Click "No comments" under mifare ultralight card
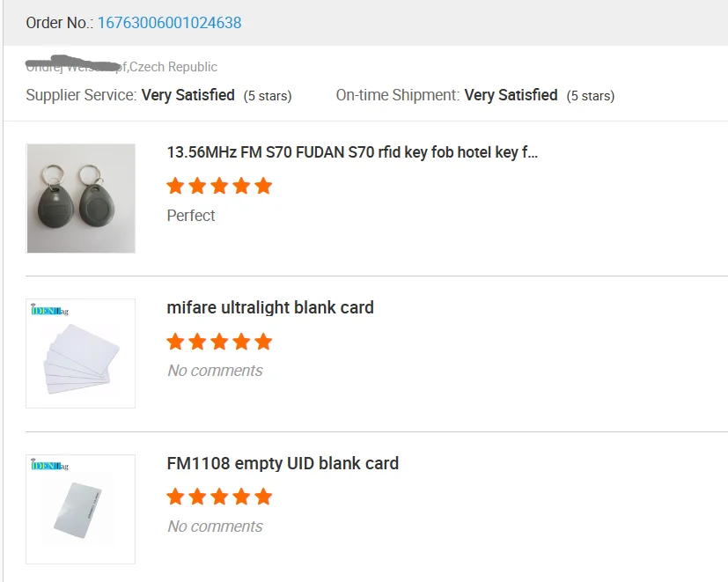 point(215,371)
